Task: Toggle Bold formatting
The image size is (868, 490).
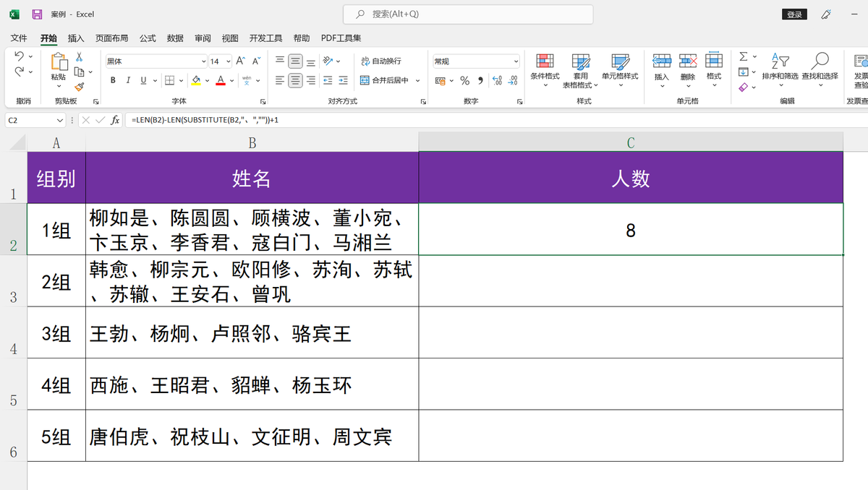Action: pos(113,80)
